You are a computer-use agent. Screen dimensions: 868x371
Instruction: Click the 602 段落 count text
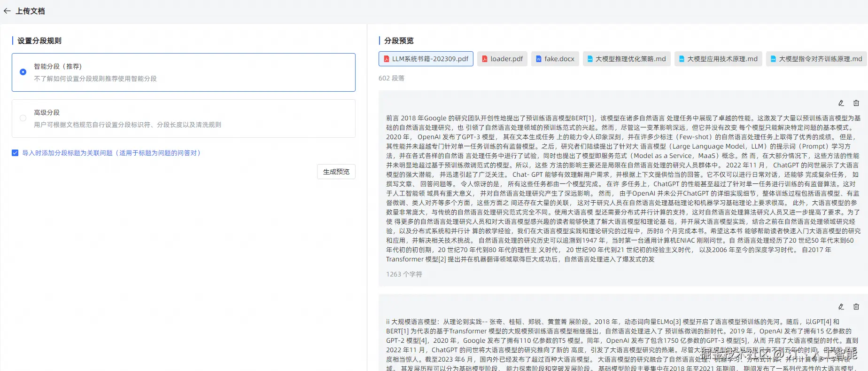[391, 78]
